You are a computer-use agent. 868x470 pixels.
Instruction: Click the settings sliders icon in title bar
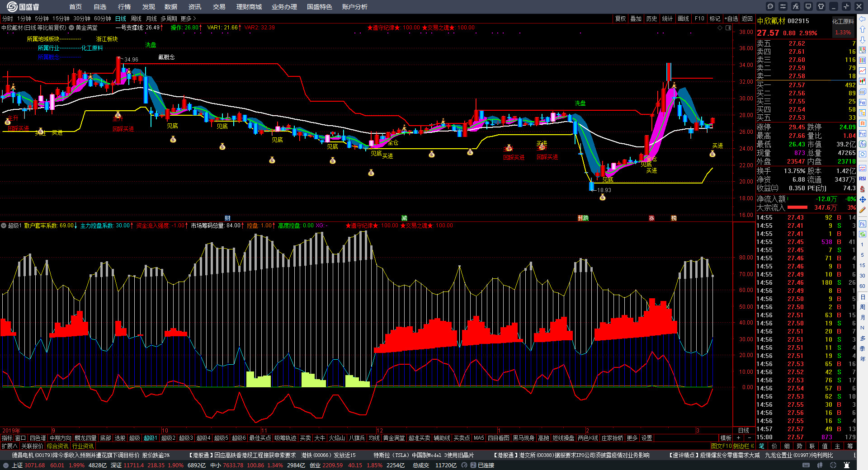tap(783, 6)
